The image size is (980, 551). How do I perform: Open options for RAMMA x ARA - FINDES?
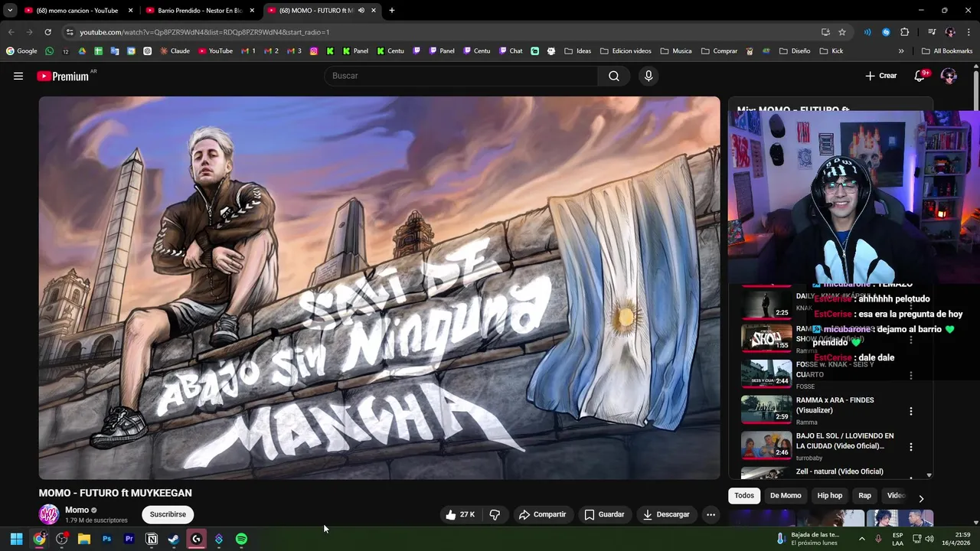click(910, 411)
